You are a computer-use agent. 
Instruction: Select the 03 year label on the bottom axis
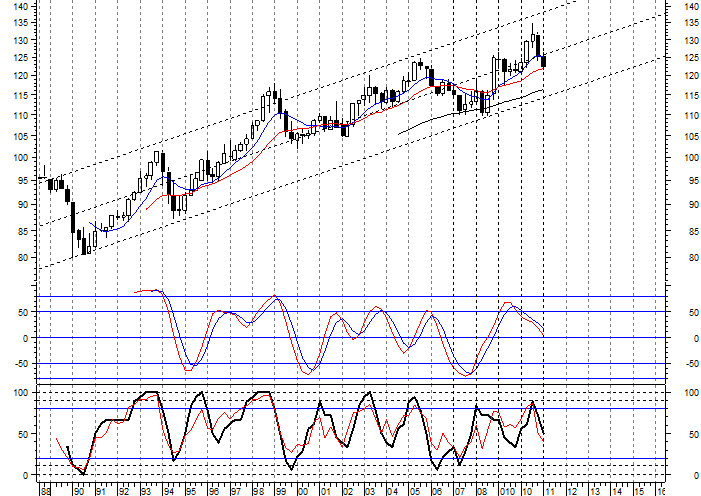tap(370, 492)
